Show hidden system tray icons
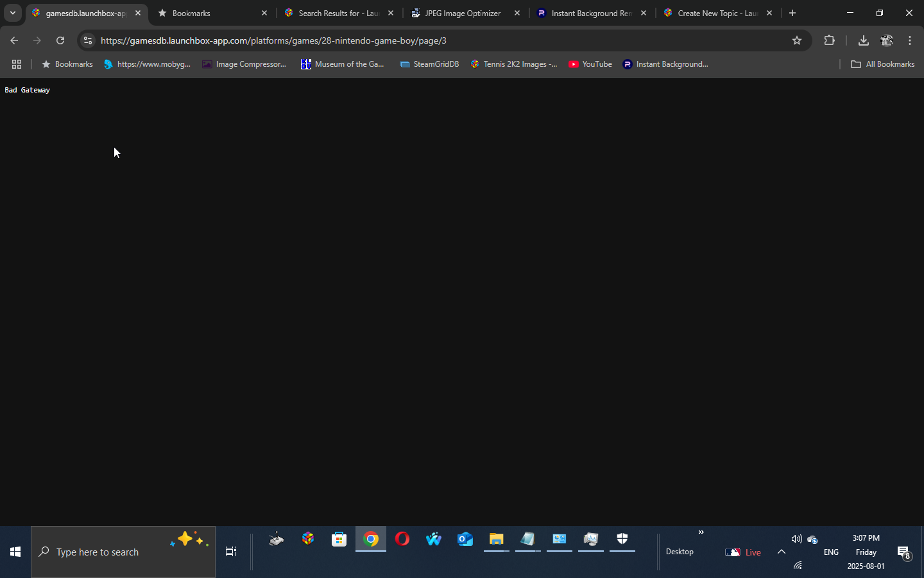The image size is (924, 578). click(x=782, y=552)
